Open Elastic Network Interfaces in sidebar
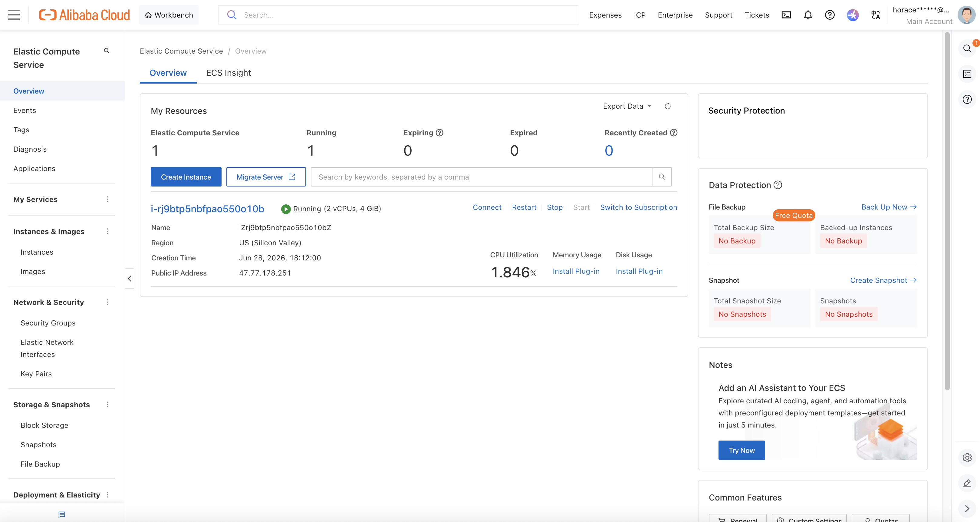Image resolution: width=980 pixels, height=522 pixels. [47, 349]
